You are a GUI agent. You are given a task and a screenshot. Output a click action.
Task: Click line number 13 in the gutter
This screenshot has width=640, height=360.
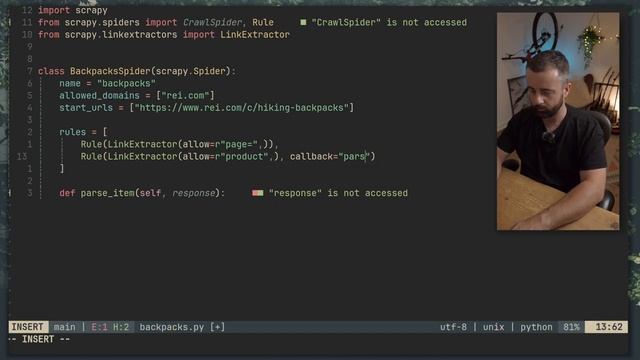click(x=22, y=156)
